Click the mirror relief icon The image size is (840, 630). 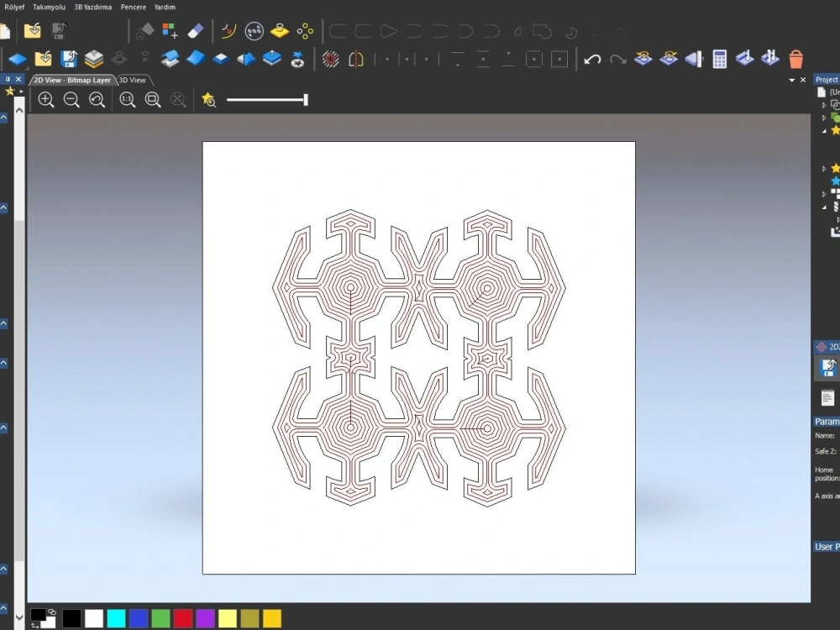click(x=246, y=59)
